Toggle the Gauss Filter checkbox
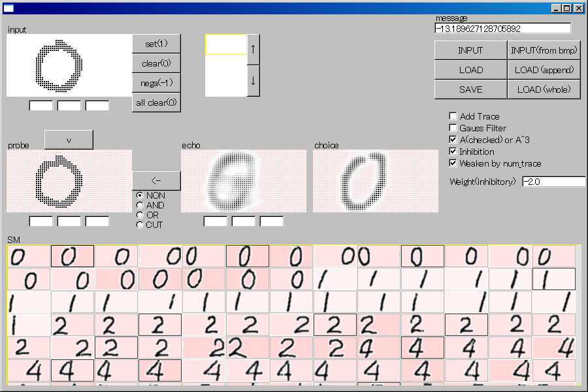The image size is (588, 392). pos(453,128)
